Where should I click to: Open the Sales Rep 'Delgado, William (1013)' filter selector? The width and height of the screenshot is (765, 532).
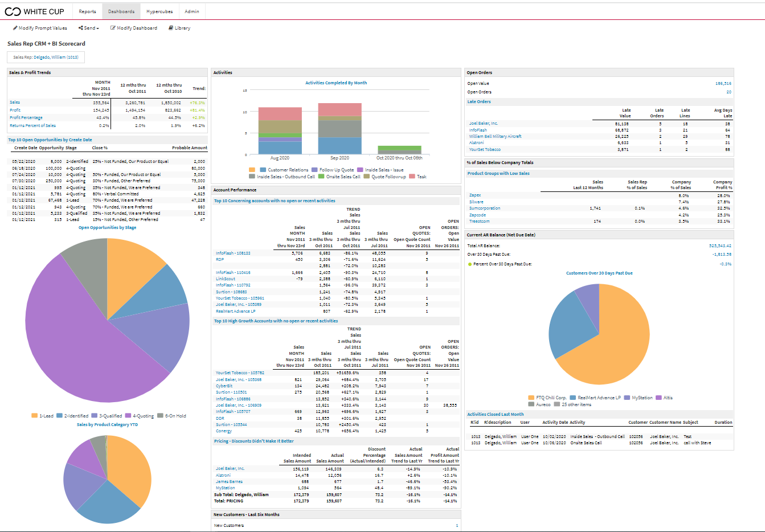(x=46, y=57)
